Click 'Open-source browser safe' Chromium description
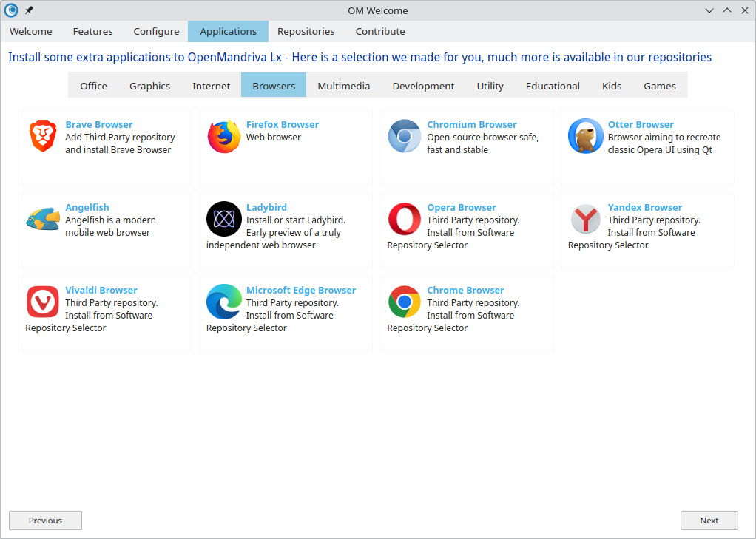756x539 pixels. pyautogui.click(x=482, y=138)
